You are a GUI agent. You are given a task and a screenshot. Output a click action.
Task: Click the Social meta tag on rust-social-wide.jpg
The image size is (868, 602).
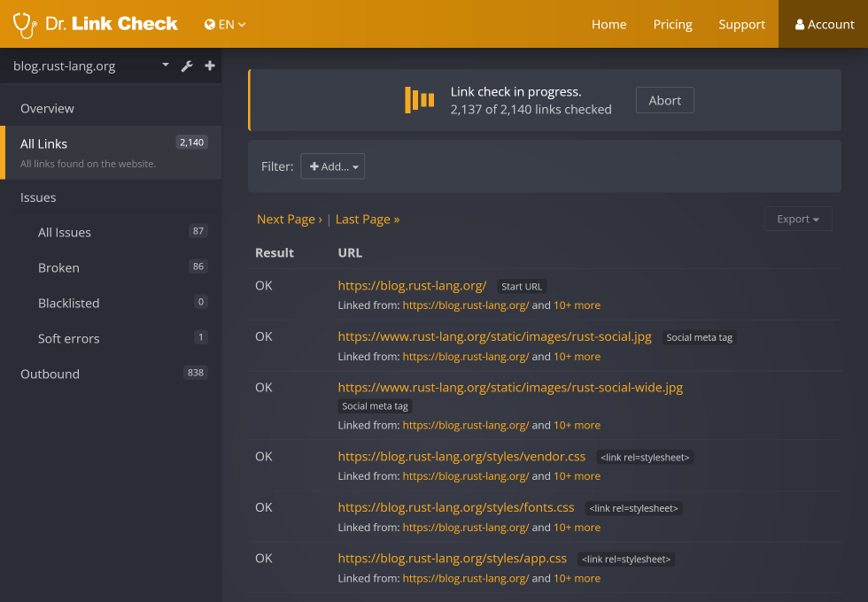pyautogui.click(x=375, y=406)
